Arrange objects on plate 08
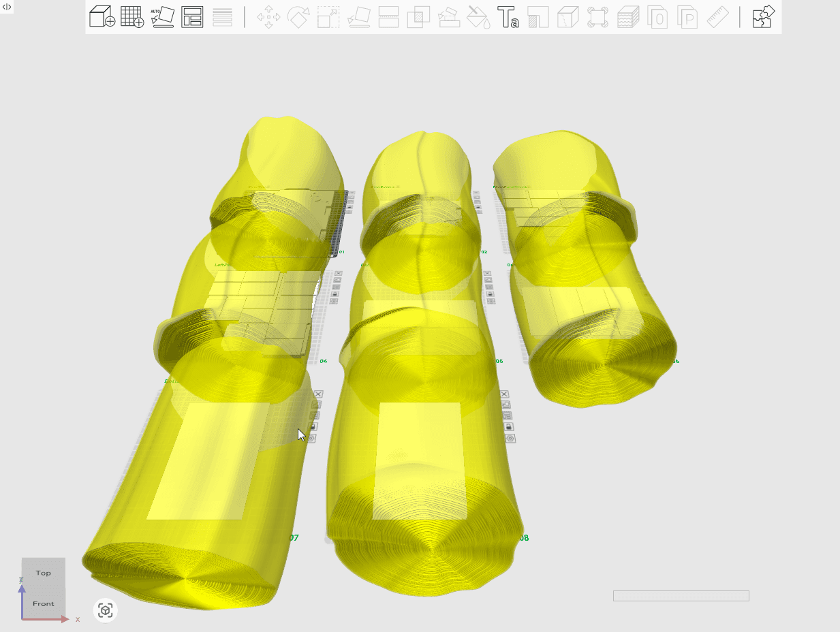The width and height of the screenshot is (840, 632). pos(507,415)
